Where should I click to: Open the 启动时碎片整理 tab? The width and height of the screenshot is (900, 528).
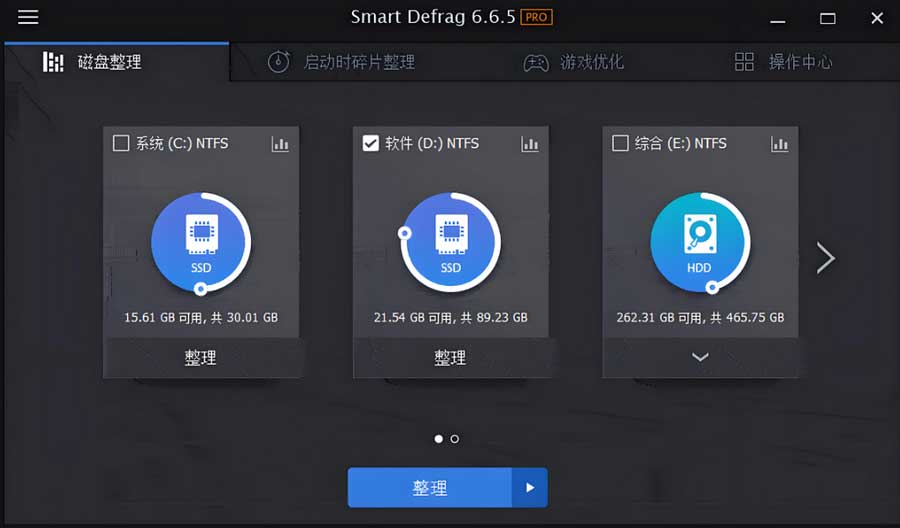[342, 62]
